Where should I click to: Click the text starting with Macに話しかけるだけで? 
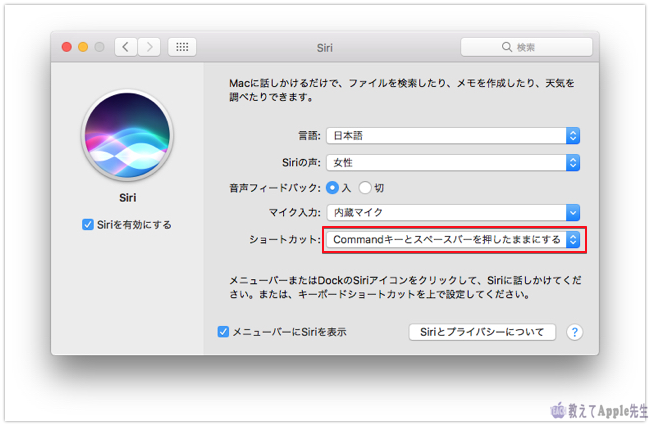(402, 90)
